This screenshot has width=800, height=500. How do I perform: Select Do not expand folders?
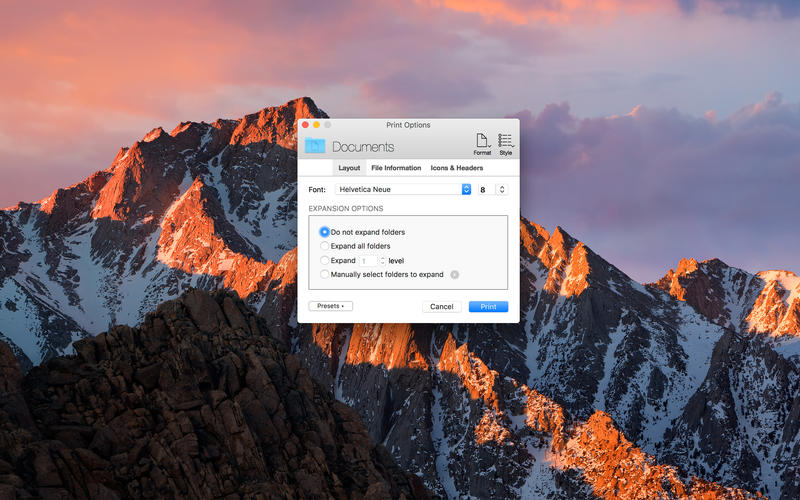tap(324, 232)
